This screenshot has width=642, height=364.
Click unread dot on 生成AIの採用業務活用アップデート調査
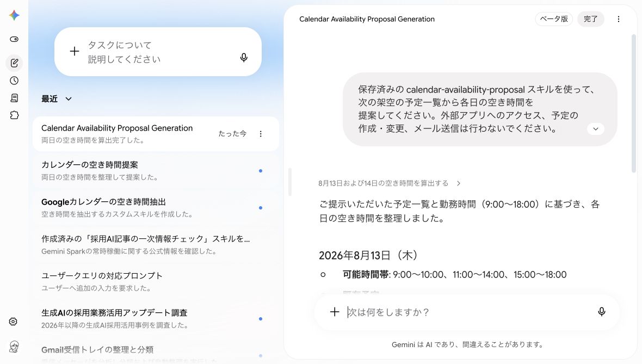(x=261, y=318)
